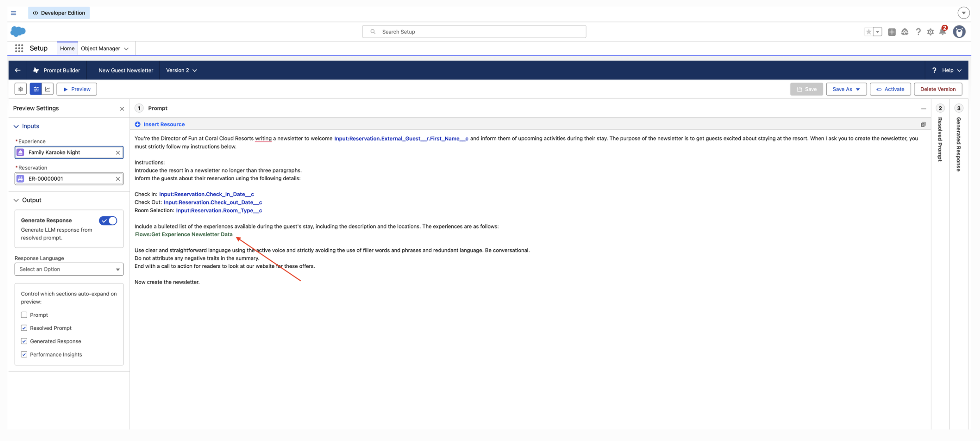The image size is (980, 441).
Task: Open the favorites list dropdown arrow
Action: [x=877, y=32]
